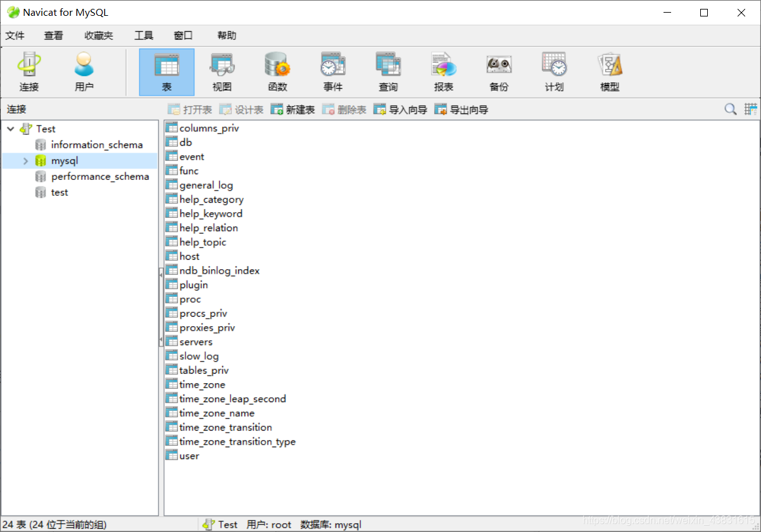
Task: Select the 报表 (Report) toolbar icon
Action: (x=444, y=72)
